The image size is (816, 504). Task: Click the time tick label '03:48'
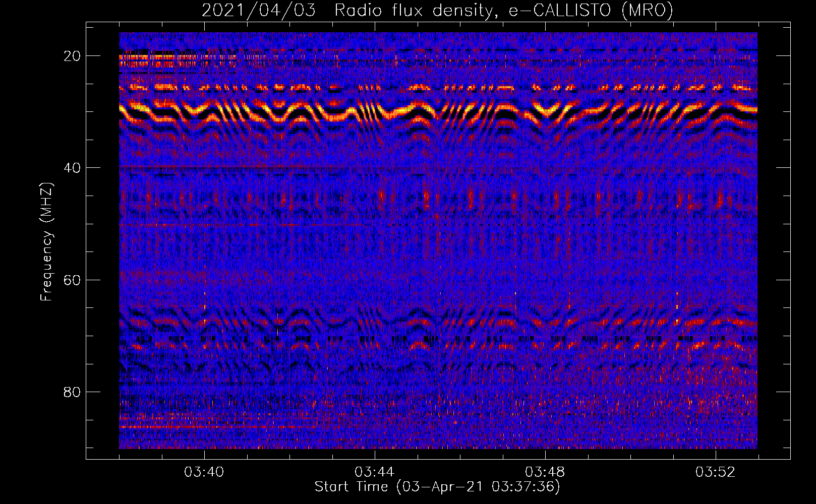pyautogui.click(x=545, y=472)
